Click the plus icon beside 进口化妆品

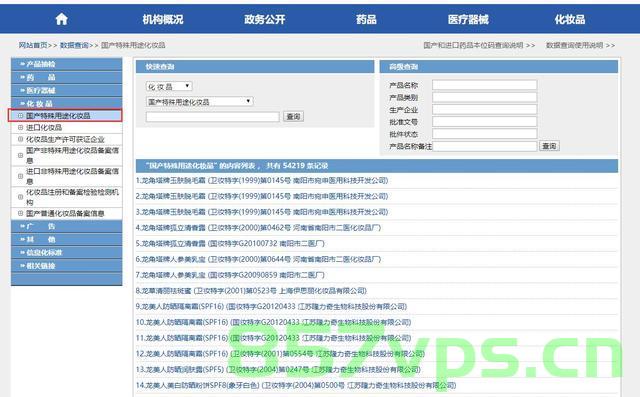click(20, 127)
